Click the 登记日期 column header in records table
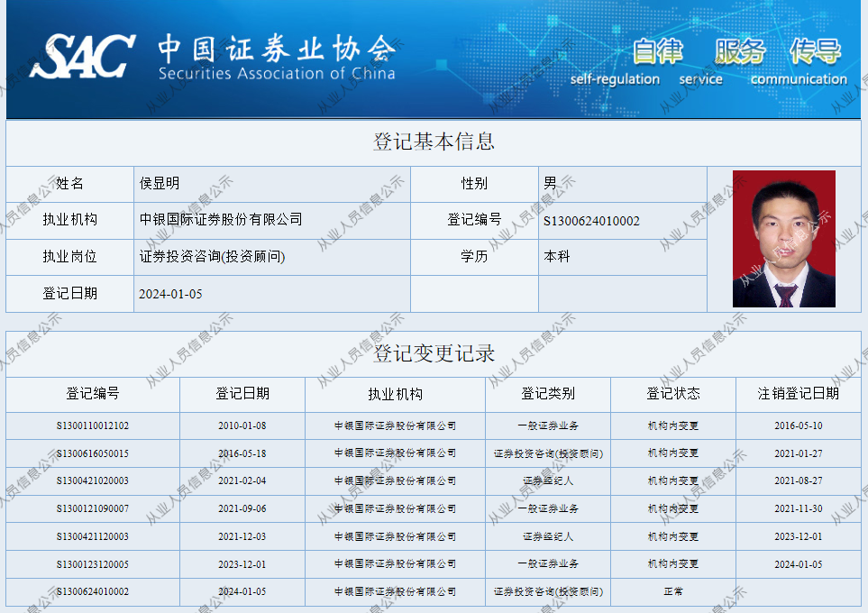This screenshot has height=613, width=868. (x=242, y=394)
